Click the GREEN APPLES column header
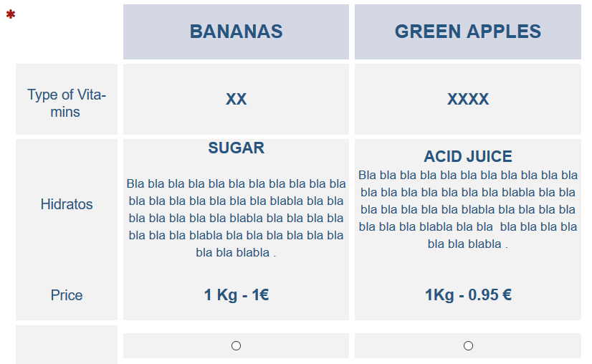 point(467,32)
